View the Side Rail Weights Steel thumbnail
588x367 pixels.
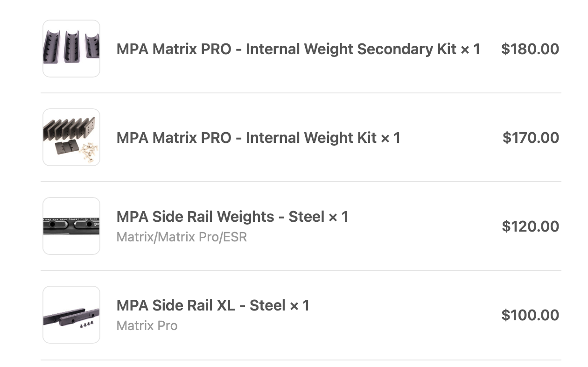coord(71,226)
